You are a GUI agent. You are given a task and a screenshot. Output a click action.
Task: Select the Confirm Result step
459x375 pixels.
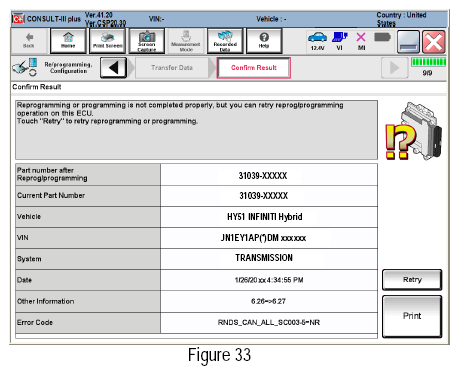coord(254,68)
